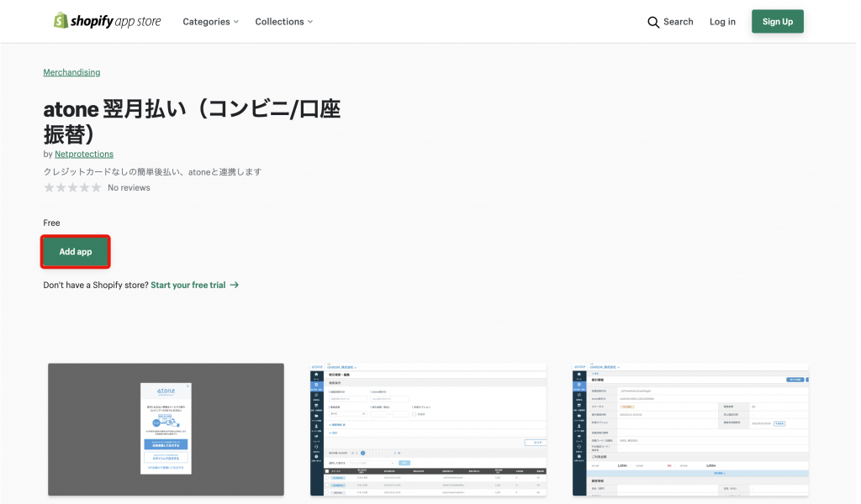Click the Shopify bag logo icon
The image size is (861, 504).
point(61,21)
